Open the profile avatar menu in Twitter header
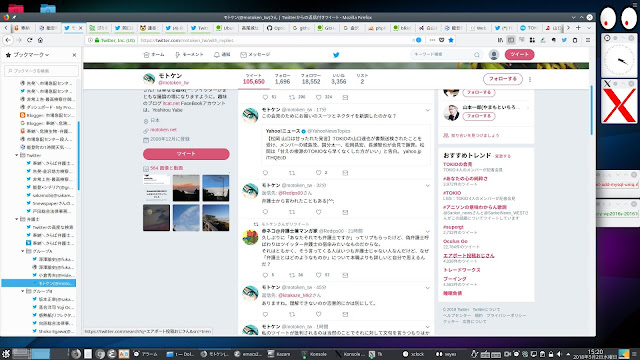 pos(494,55)
